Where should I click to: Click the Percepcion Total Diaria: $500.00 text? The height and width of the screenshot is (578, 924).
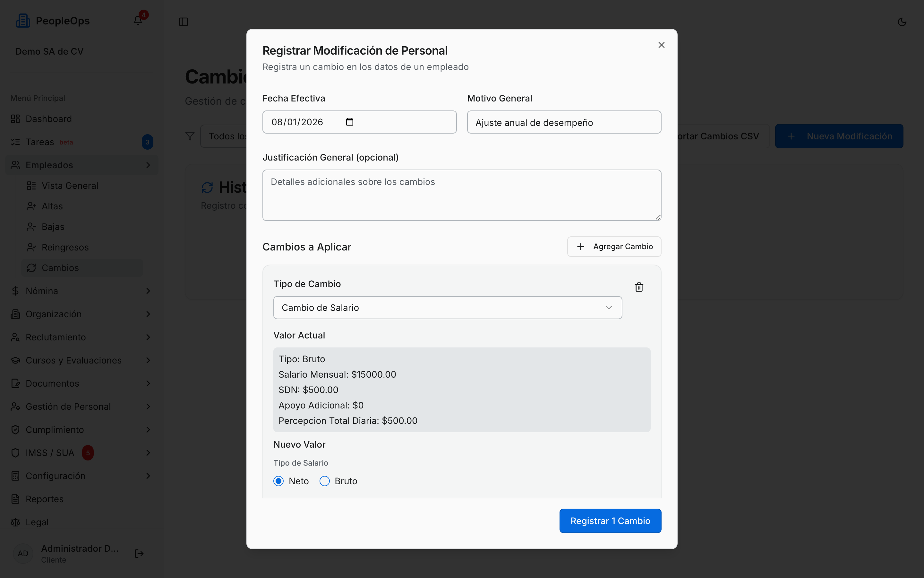coord(348,421)
